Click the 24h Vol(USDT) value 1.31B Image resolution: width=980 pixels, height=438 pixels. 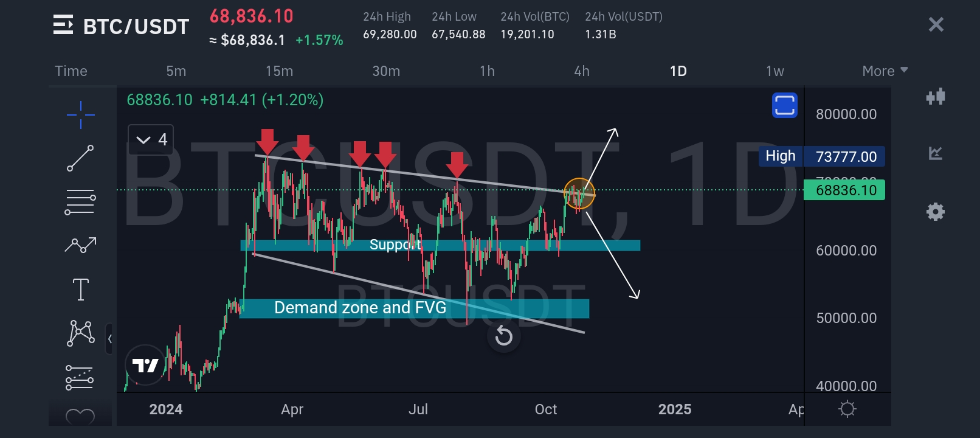click(601, 35)
